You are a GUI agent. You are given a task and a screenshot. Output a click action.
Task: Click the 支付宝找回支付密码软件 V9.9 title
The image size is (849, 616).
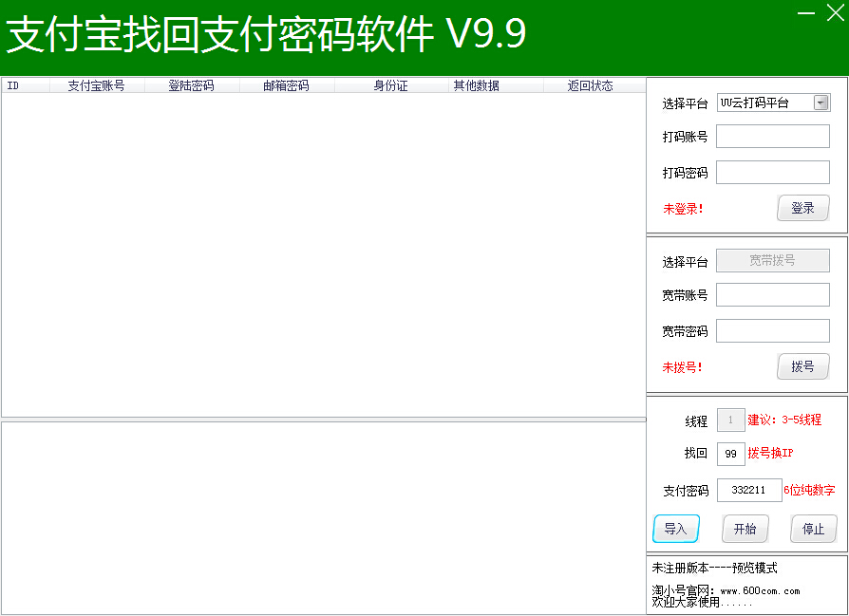[x=266, y=34]
